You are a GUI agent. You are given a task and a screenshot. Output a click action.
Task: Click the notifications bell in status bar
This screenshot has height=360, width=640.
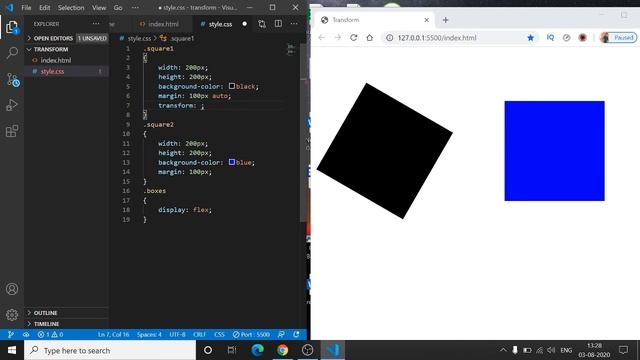click(296, 334)
